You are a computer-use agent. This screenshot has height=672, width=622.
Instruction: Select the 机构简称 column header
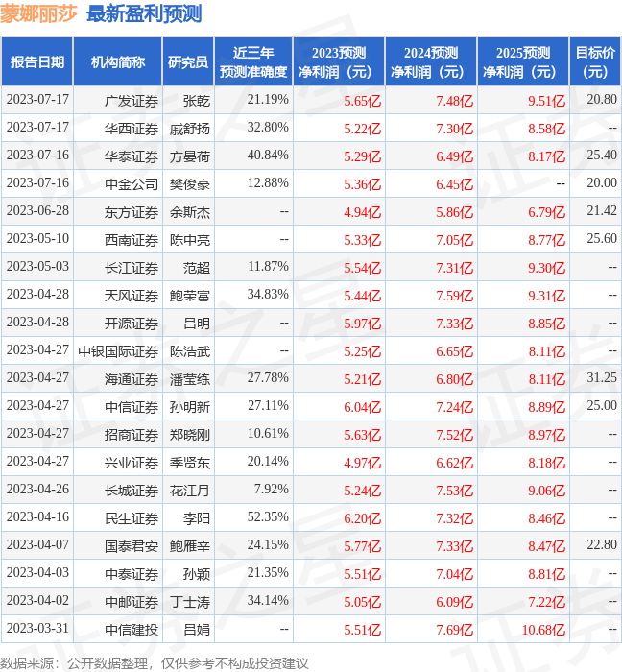(x=118, y=61)
